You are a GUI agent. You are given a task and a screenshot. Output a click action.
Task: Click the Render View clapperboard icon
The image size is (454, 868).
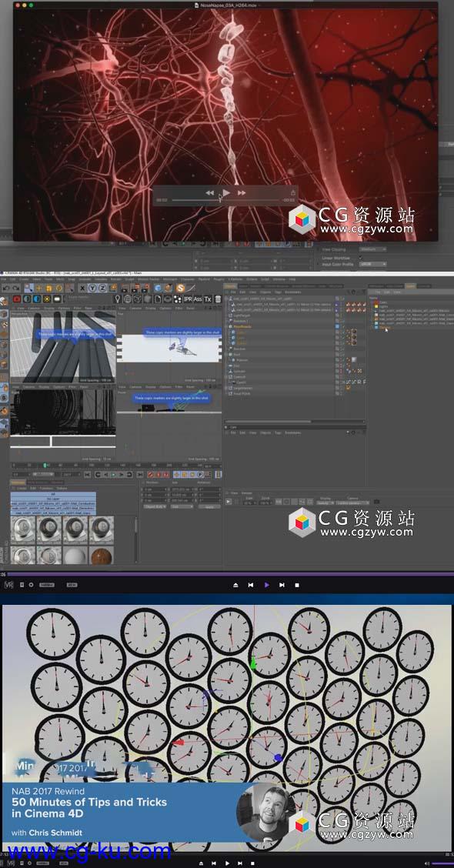point(125,288)
